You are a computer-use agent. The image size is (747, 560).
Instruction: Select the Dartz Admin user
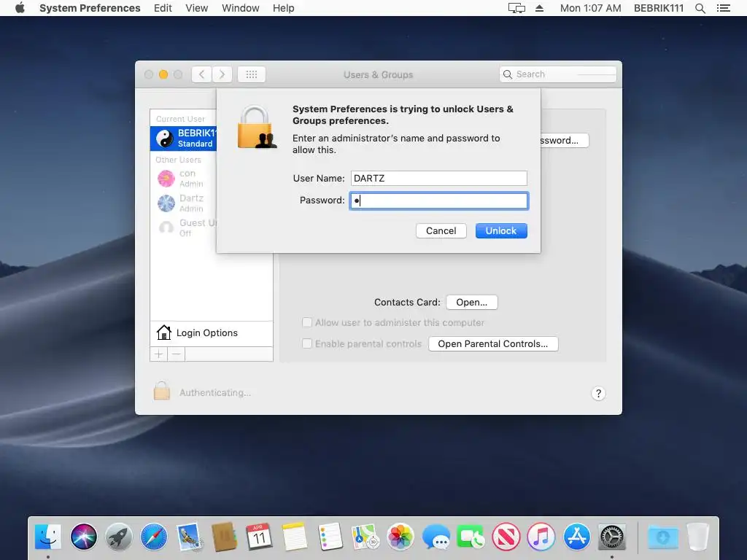click(x=183, y=203)
